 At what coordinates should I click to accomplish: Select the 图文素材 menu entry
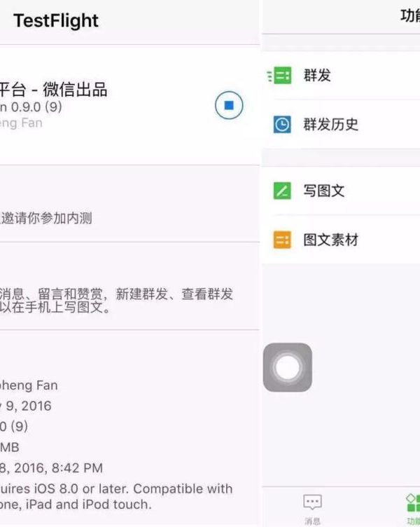pyautogui.click(x=330, y=240)
